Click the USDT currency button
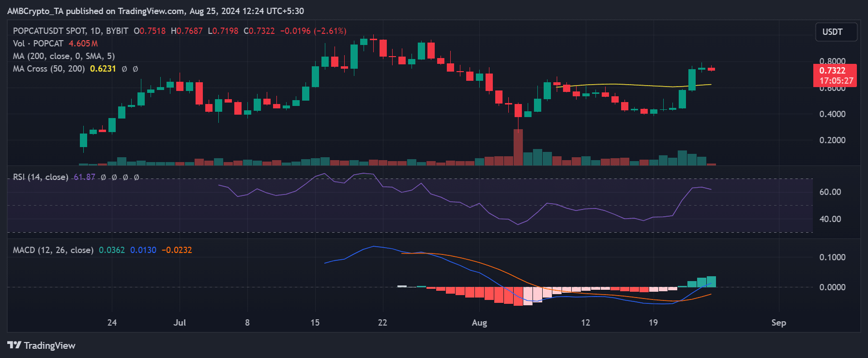Image resolution: width=868 pixels, height=358 pixels. pyautogui.click(x=836, y=32)
